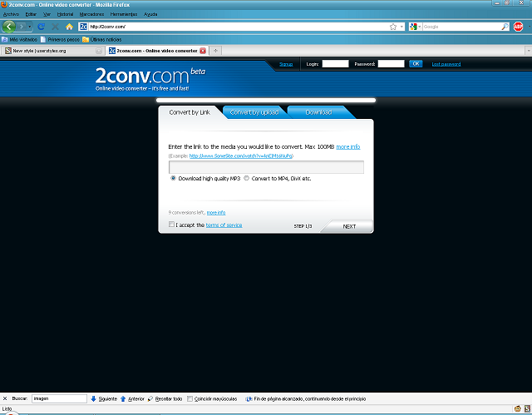Screen dimensions: 532x415
Task: Click the stop loading X icon
Action: click(x=55, y=27)
